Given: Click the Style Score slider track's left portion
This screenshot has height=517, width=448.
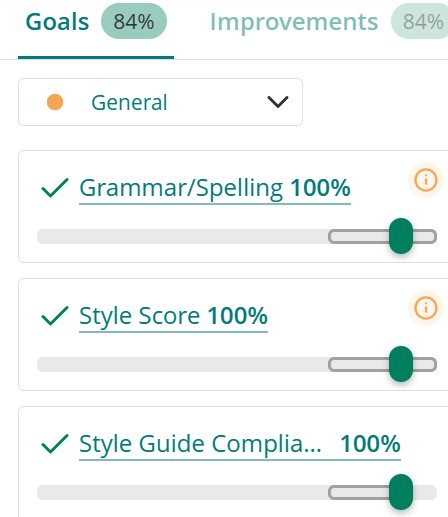Looking at the screenshot, I should (x=183, y=364).
